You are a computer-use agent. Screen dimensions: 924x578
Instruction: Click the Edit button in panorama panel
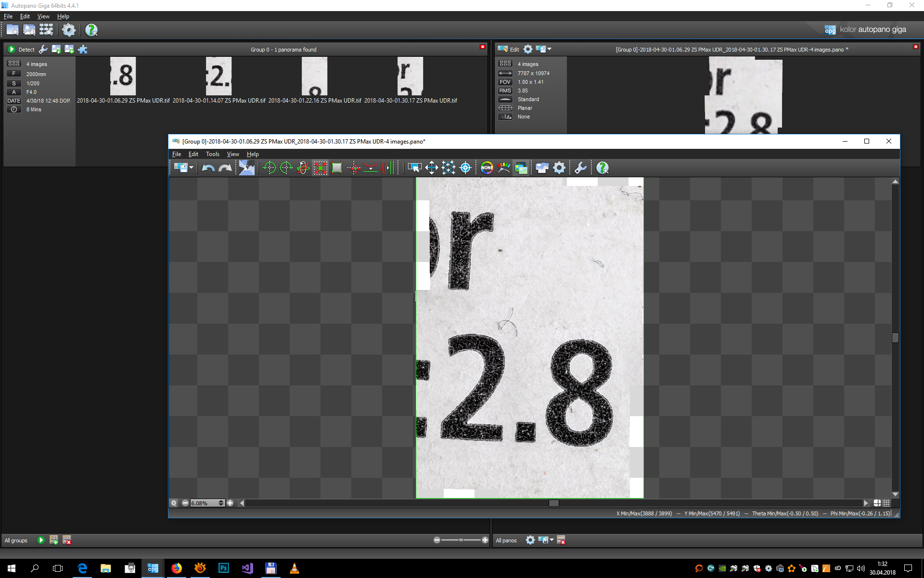coord(509,49)
